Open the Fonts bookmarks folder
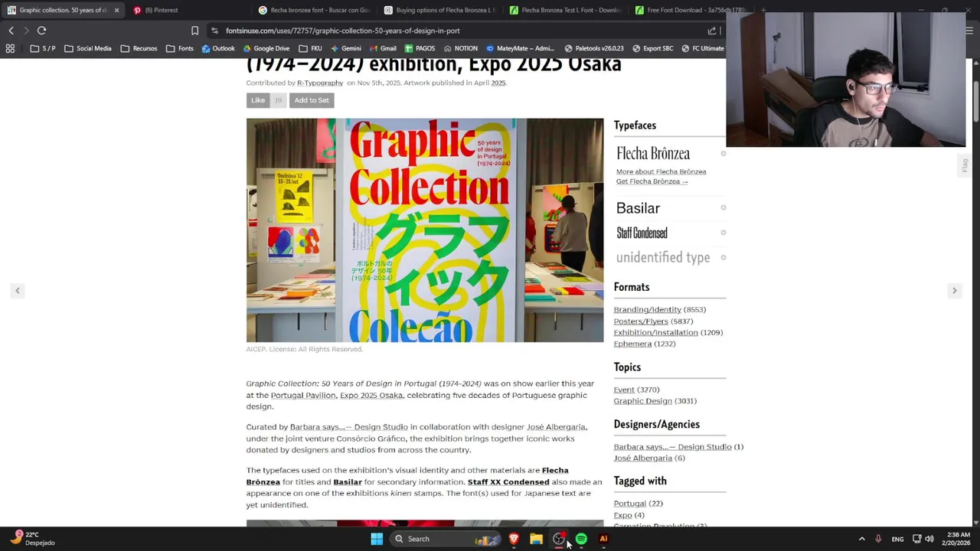The image size is (980, 551). tap(179, 48)
